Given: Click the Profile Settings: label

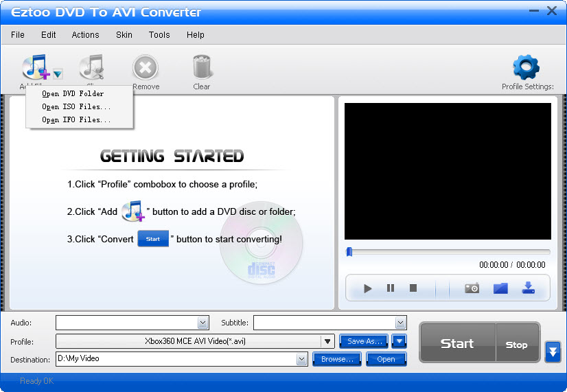Looking at the screenshot, I should (x=528, y=87).
